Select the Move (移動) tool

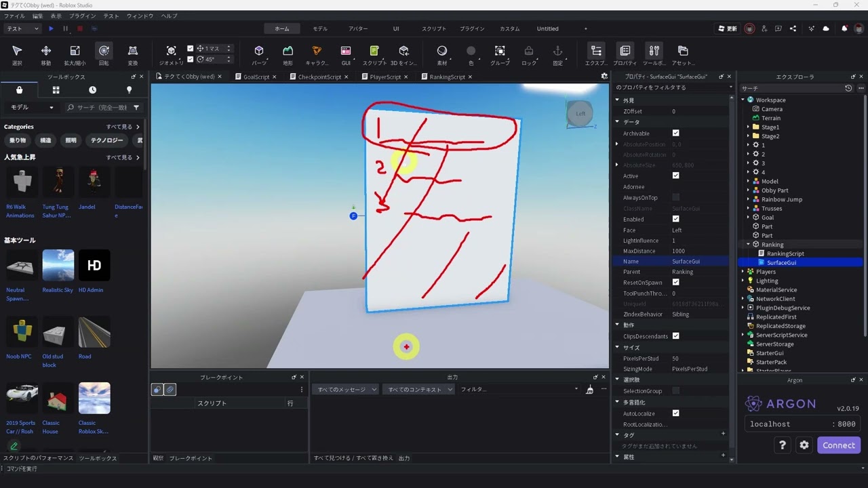point(45,54)
